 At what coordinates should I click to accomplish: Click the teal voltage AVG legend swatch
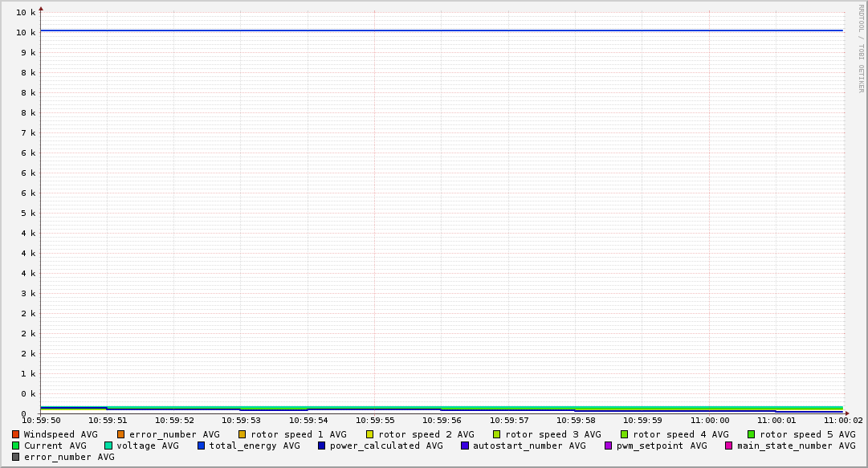(108, 446)
